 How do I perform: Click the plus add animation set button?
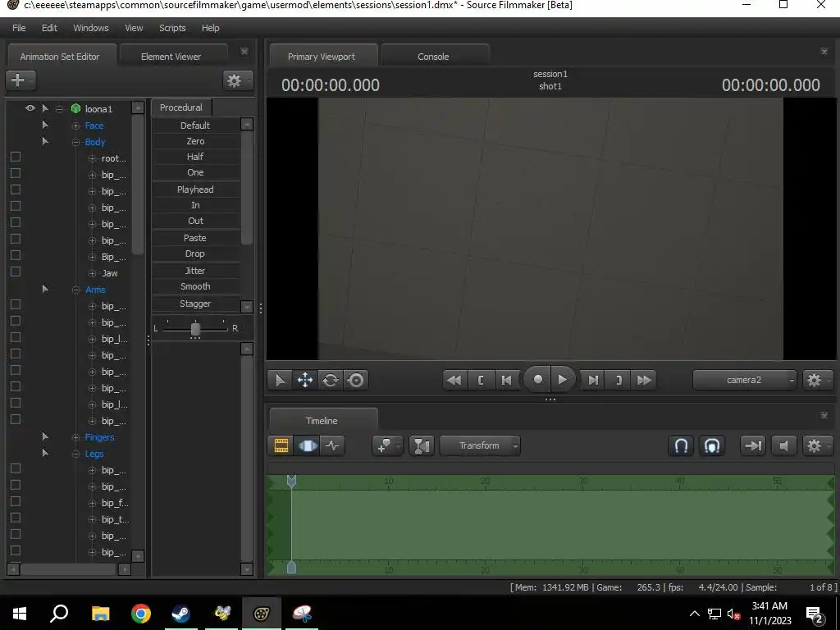click(x=21, y=80)
